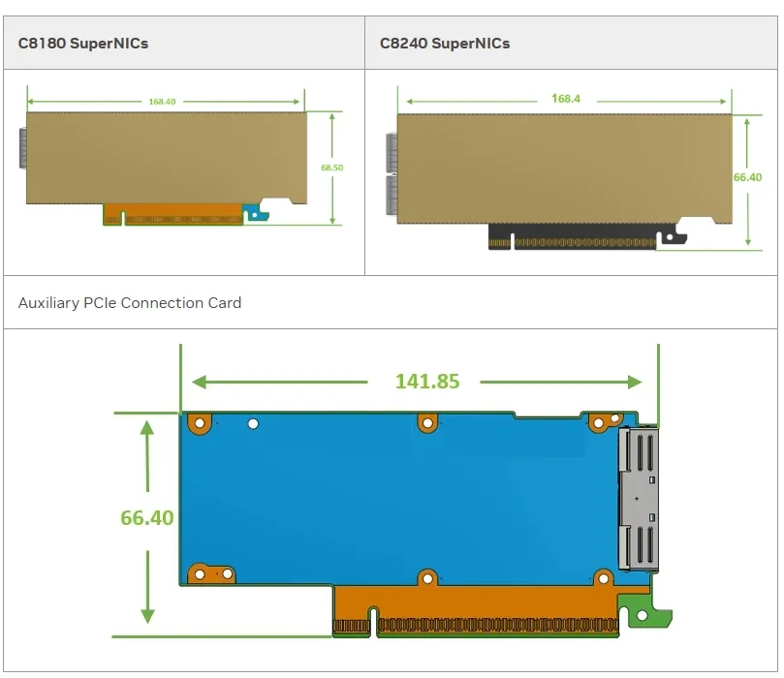This screenshot has height=678, width=784.
Task: Click the 141.85 width dimension label
Action: pyautogui.click(x=427, y=382)
